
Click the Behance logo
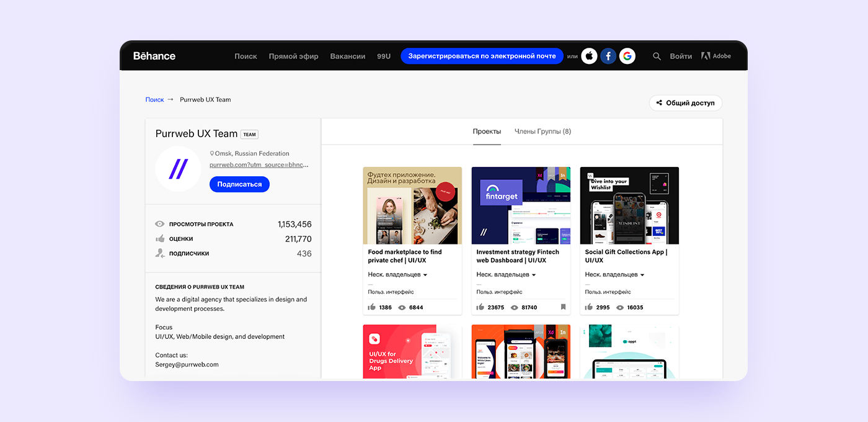pos(154,56)
